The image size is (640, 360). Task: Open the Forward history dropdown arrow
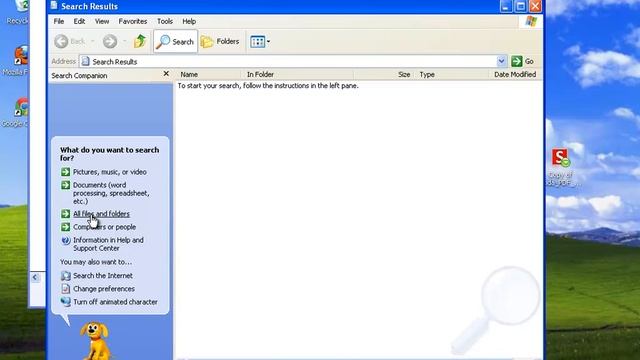pos(124,41)
